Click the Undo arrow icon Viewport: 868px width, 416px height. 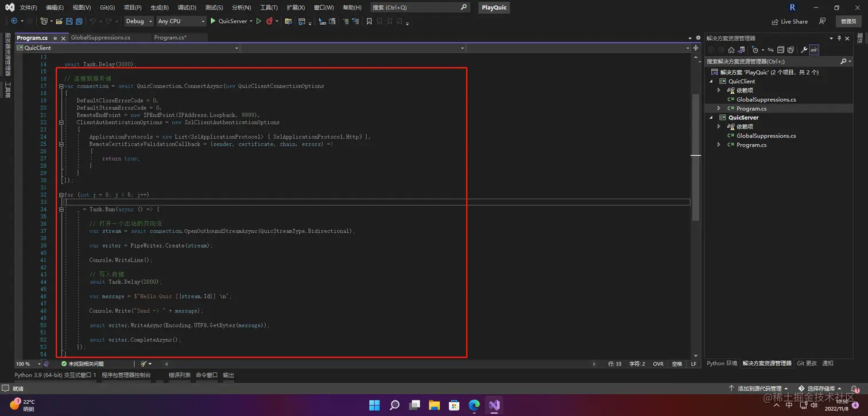pyautogui.click(x=92, y=21)
